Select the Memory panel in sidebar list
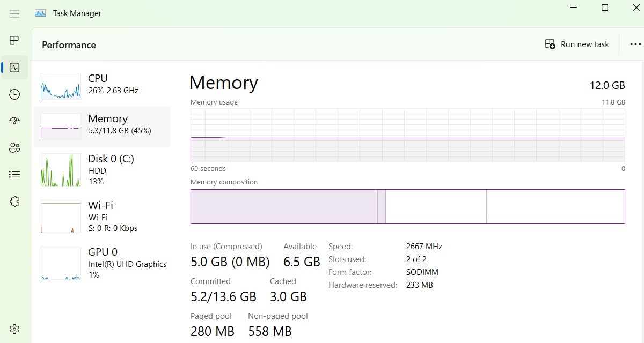This screenshot has width=644, height=343. tap(102, 126)
